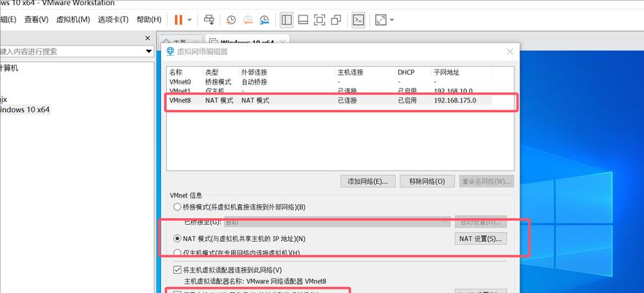
Task: Toggle the console view icon
Action: coord(359,20)
